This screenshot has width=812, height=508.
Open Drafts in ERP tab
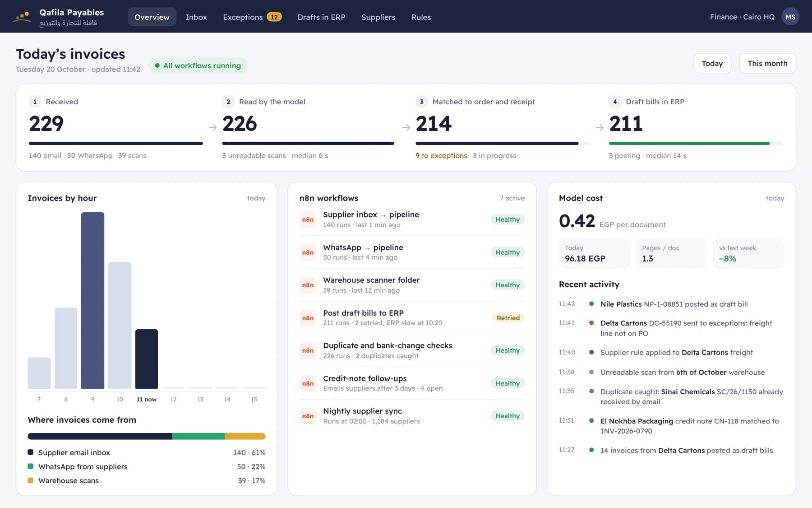coord(321,17)
